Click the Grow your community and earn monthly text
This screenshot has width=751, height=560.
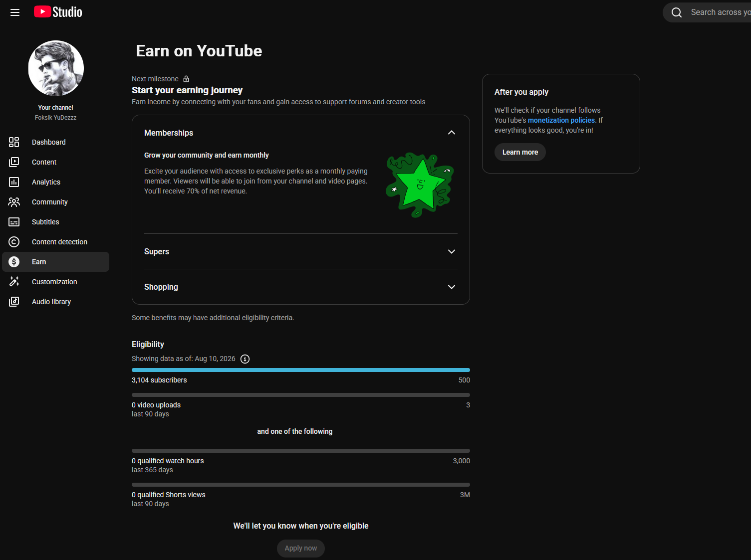[207, 155]
